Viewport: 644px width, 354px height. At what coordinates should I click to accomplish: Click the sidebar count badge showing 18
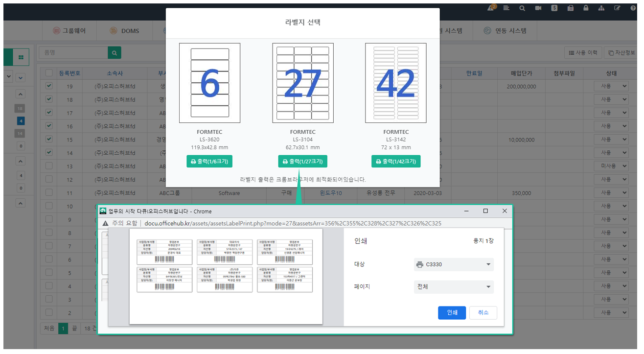point(20,108)
